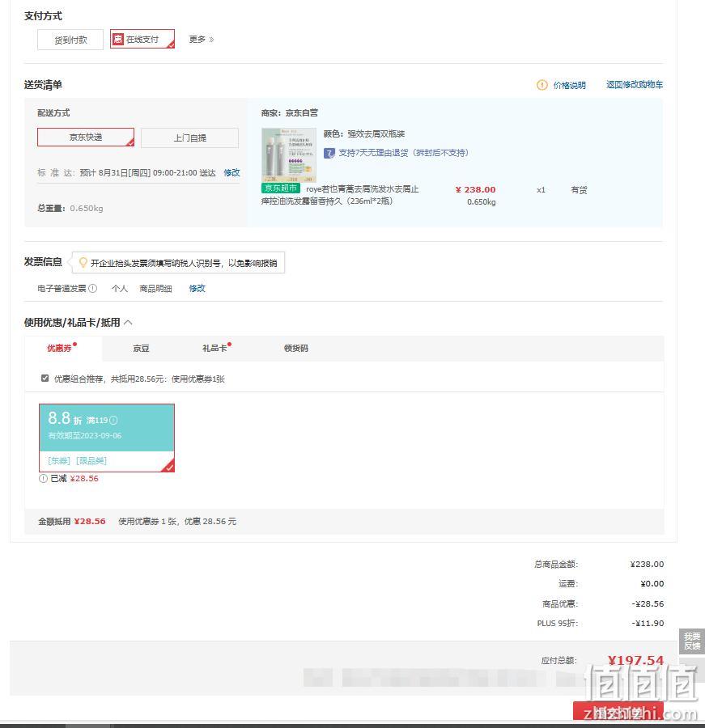Click info icon beside 电子普通发票

point(92,288)
